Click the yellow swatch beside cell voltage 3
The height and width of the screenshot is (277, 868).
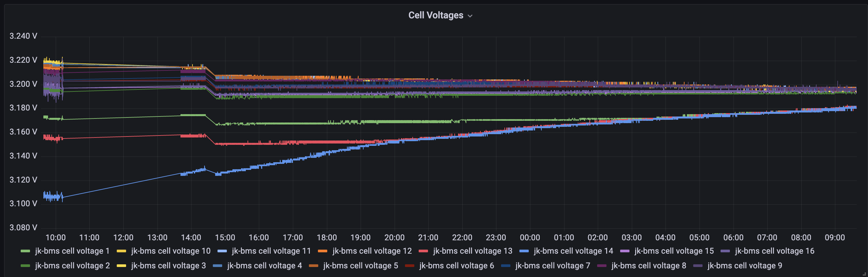121,266
